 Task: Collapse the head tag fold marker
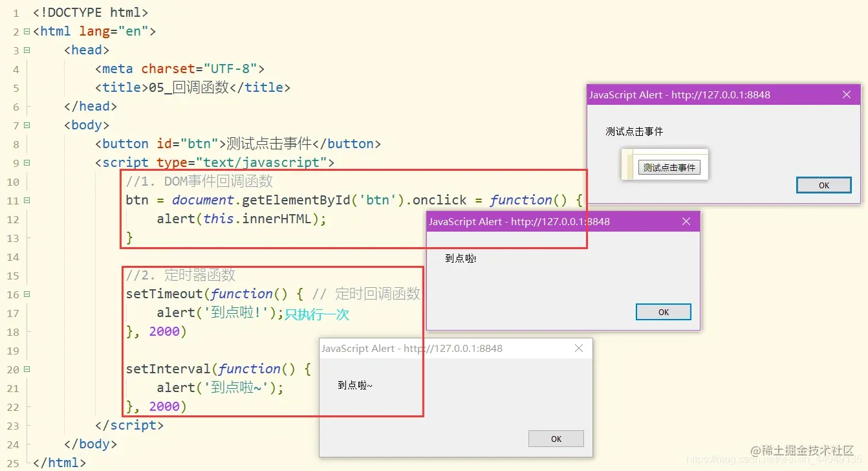(x=27, y=50)
